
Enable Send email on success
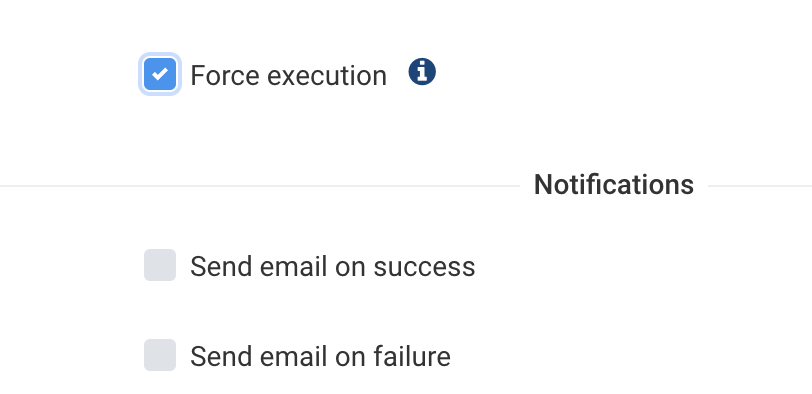click(x=160, y=265)
